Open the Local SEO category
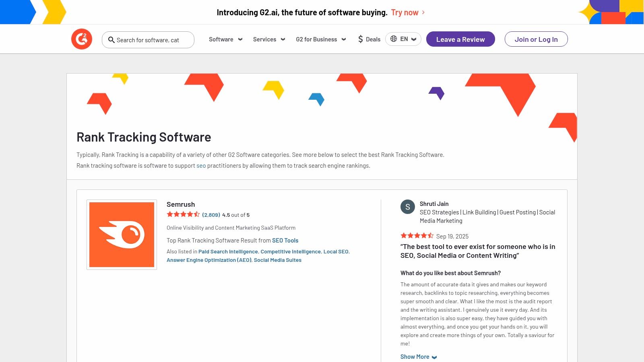644x362 pixels. (x=336, y=251)
